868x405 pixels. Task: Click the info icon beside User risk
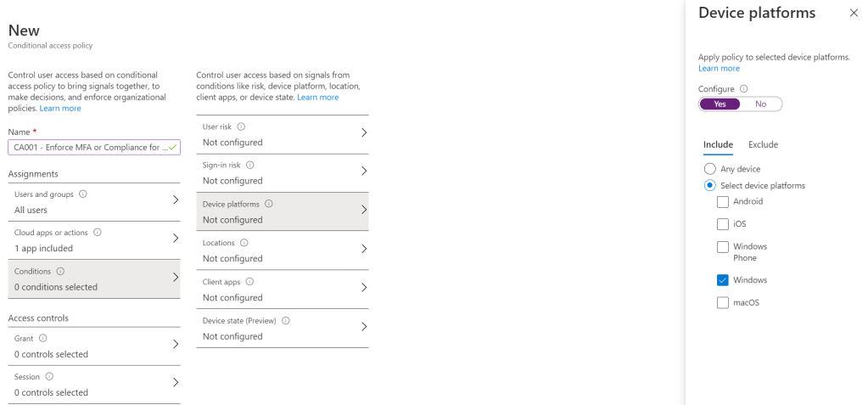click(x=242, y=127)
